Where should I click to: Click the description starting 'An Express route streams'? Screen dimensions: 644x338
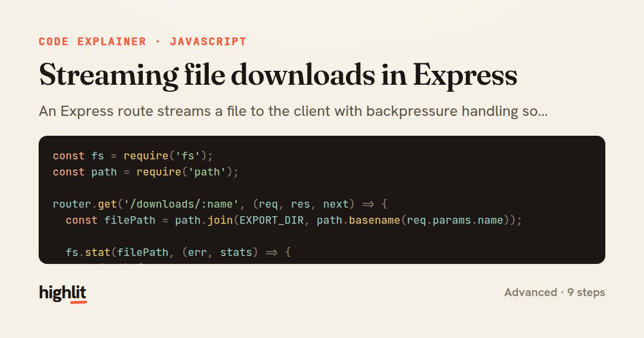pos(293,112)
